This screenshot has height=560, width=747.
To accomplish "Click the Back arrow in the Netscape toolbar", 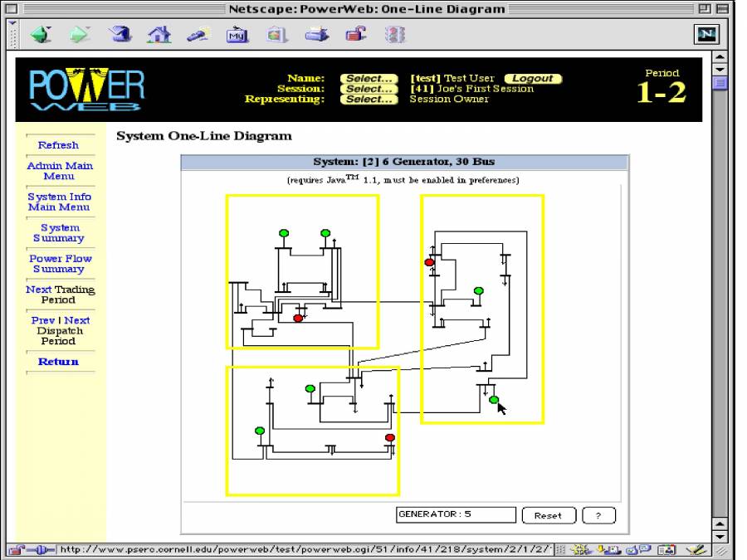I will (40, 35).
